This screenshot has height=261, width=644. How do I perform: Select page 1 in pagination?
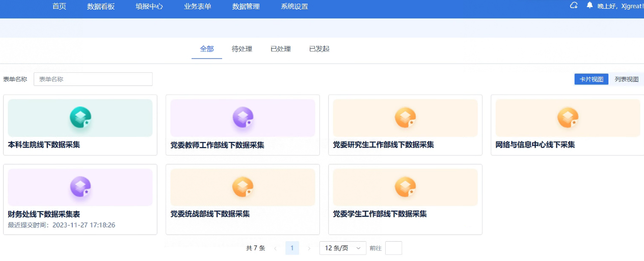[x=292, y=248]
